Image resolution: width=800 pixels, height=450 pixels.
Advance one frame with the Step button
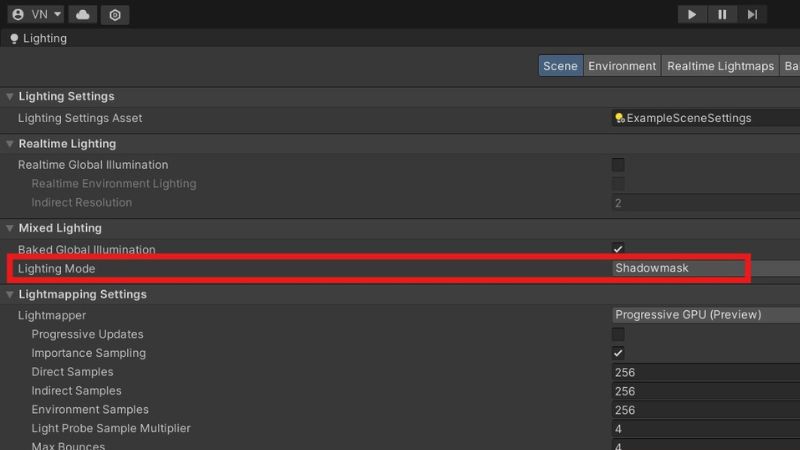coord(752,14)
